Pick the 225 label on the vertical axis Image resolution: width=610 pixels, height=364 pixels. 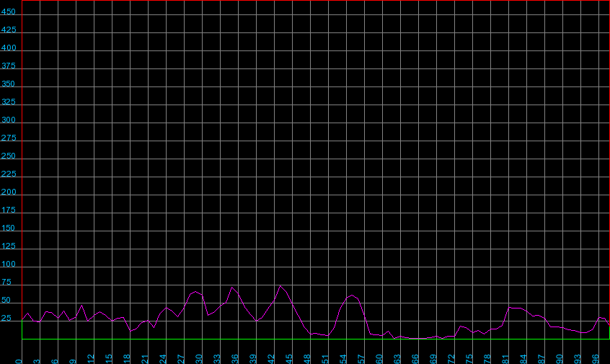8,174
